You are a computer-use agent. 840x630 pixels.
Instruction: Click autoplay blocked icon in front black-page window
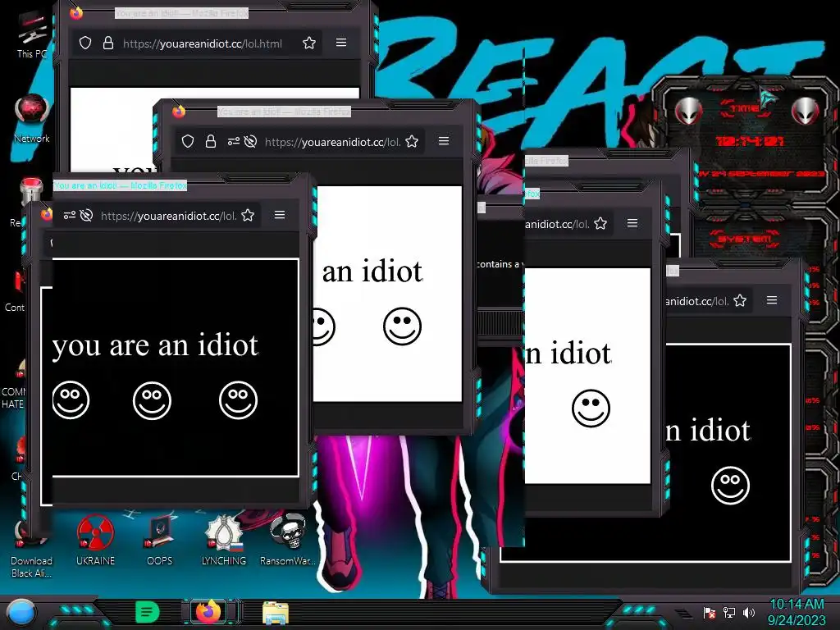coord(86,216)
